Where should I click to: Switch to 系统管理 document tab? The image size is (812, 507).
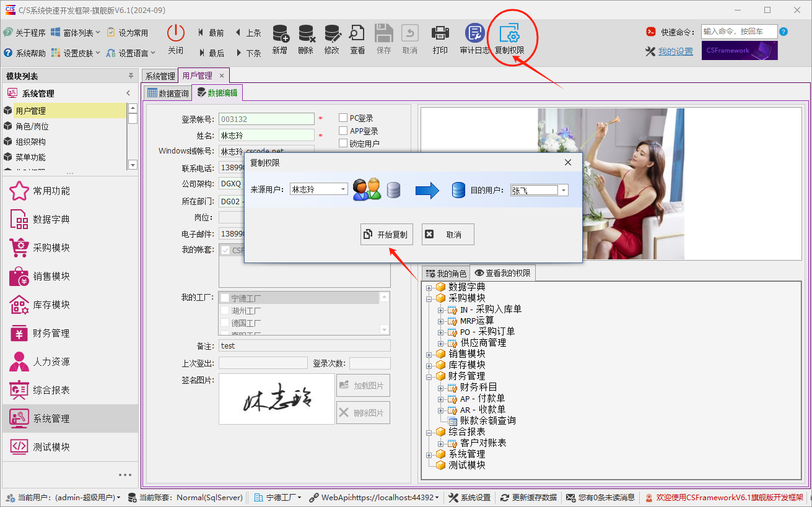[160, 76]
